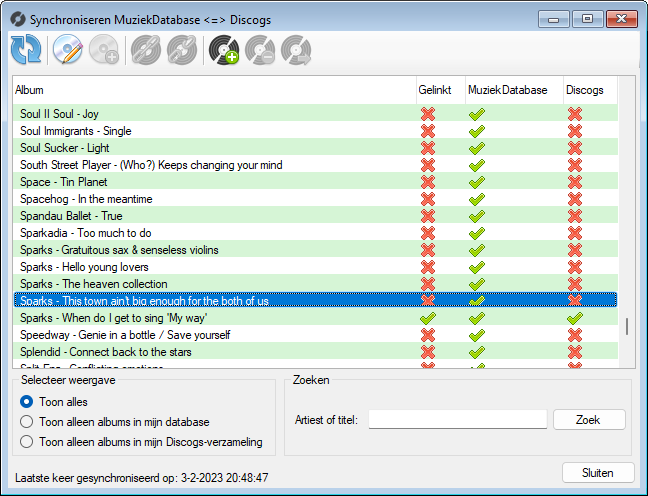Select row 'Sparkadia - Too much to do'
The height and width of the screenshot is (496, 648).
point(316,233)
